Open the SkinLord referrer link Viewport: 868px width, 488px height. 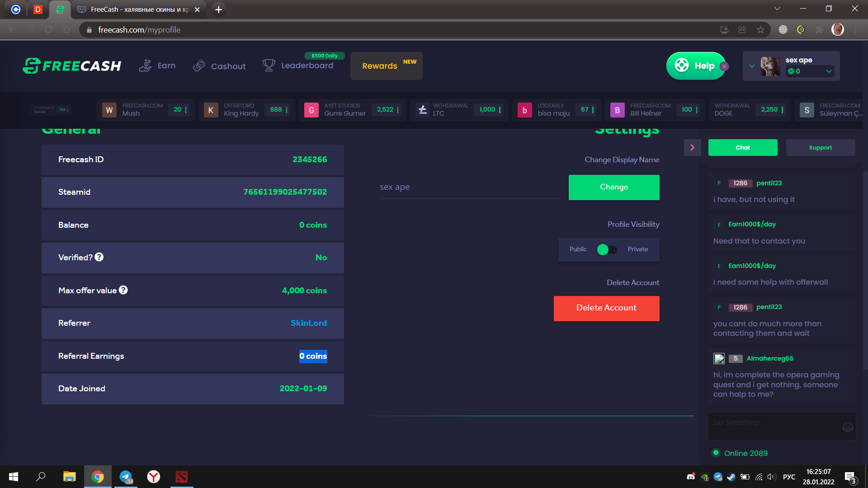pos(309,323)
